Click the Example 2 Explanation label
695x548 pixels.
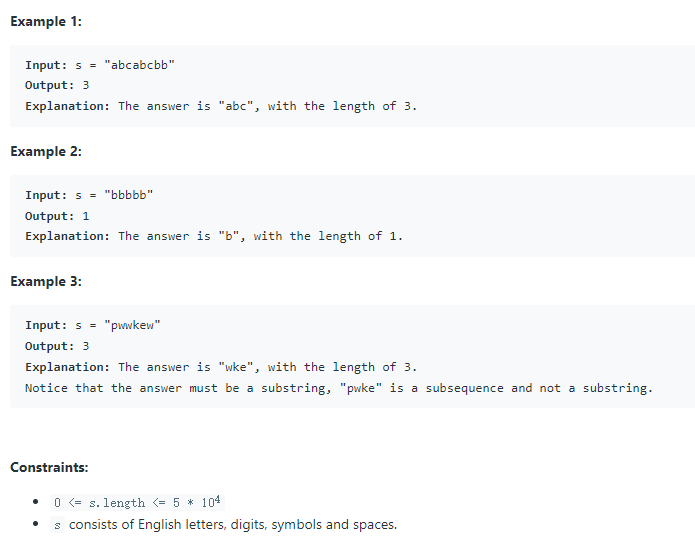[67, 236]
